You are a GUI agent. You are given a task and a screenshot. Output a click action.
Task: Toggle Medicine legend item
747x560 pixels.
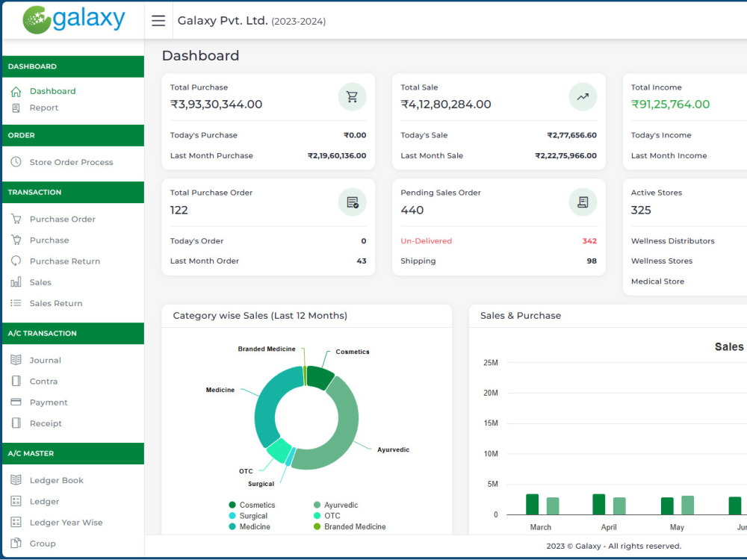click(x=249, y=526)
